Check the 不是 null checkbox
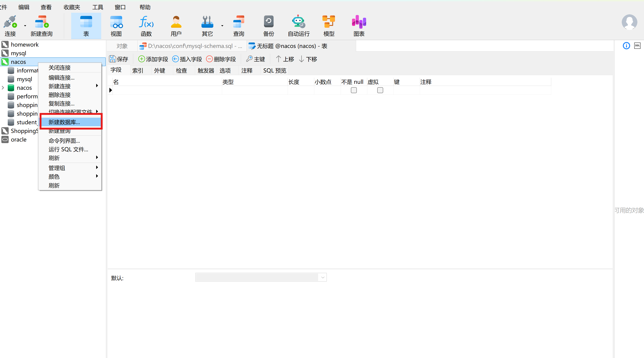 [x=354, y=90]
